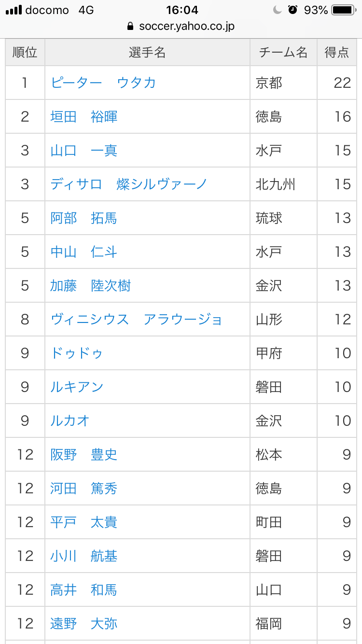Open player 中山 仁斗

click(x=84, y=252)
